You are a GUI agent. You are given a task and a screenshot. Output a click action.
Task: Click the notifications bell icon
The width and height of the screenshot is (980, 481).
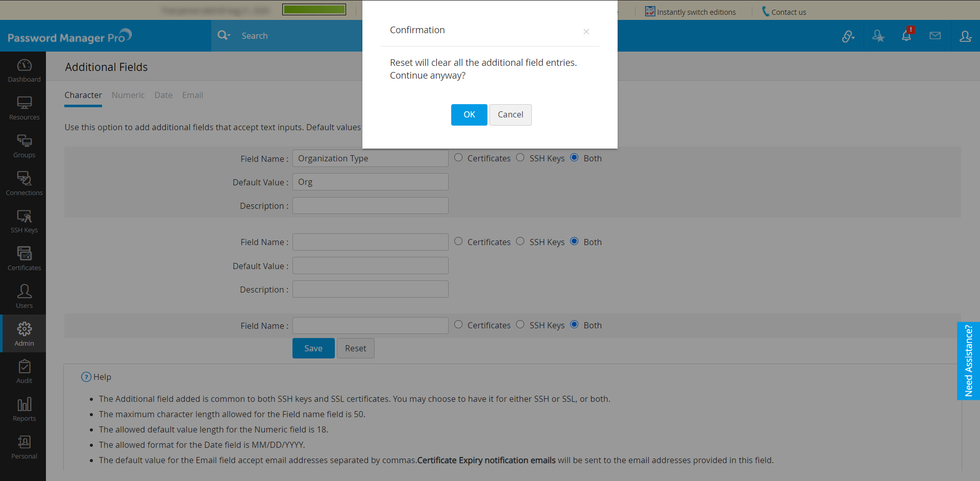pyautogui.click(x=906, y=36)
